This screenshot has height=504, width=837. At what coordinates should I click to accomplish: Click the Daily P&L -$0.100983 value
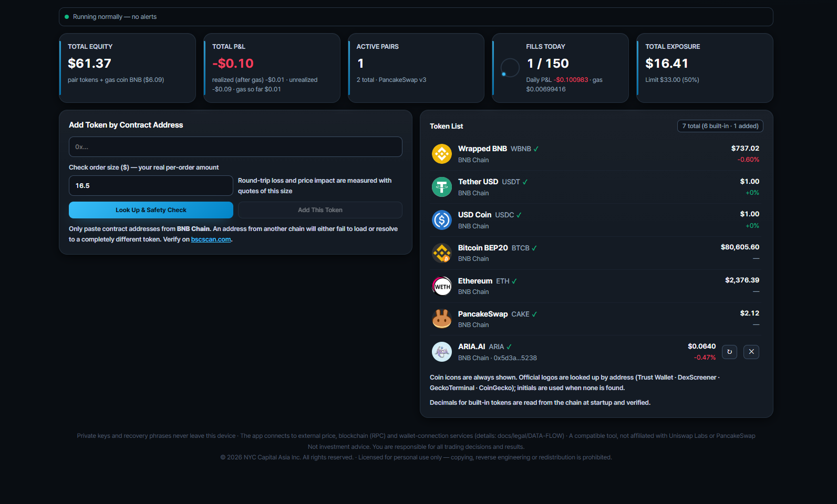(x=571, y=80)
